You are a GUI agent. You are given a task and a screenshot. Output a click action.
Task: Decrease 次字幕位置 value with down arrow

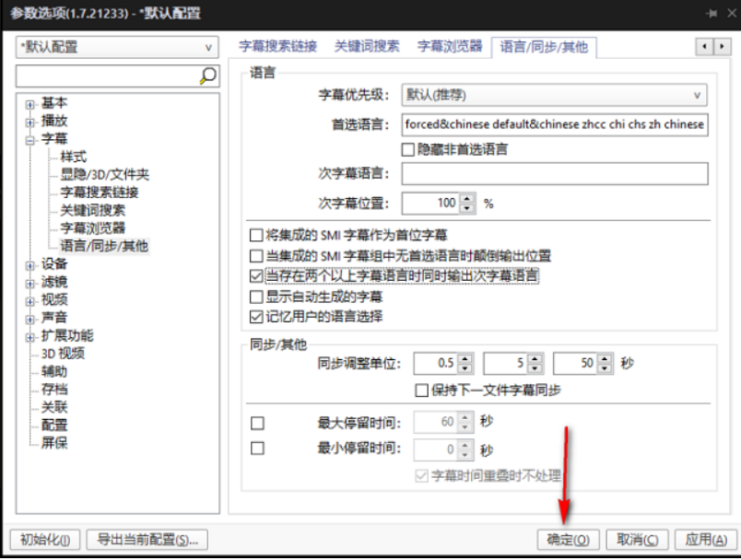(x=467, y=208)
